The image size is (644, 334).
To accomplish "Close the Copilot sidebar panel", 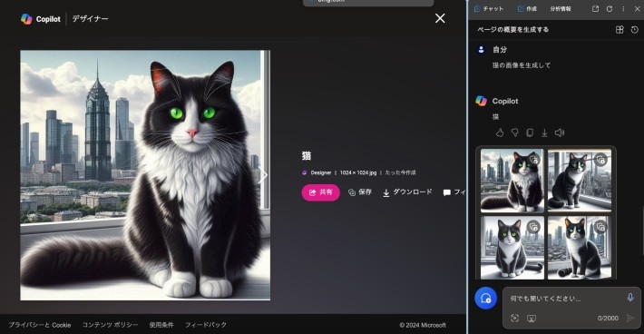I will click(x=637, y=9).
